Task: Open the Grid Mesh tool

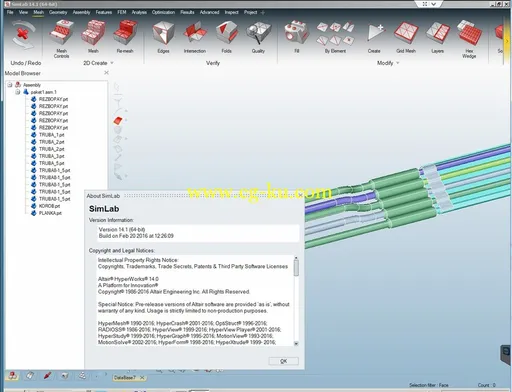Action: click(x=406, y=37)
